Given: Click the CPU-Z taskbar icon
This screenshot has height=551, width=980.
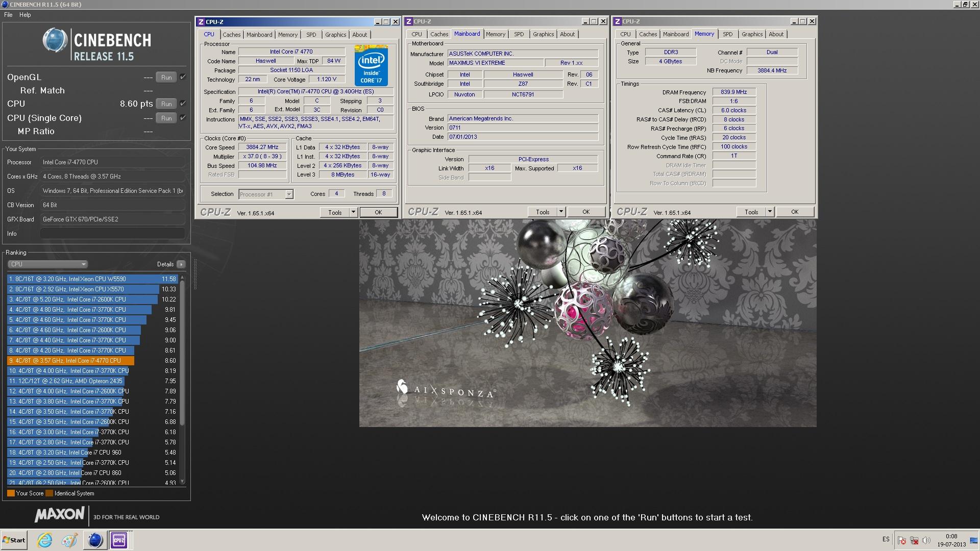Looking at the screenshot, I should [119, 540].
